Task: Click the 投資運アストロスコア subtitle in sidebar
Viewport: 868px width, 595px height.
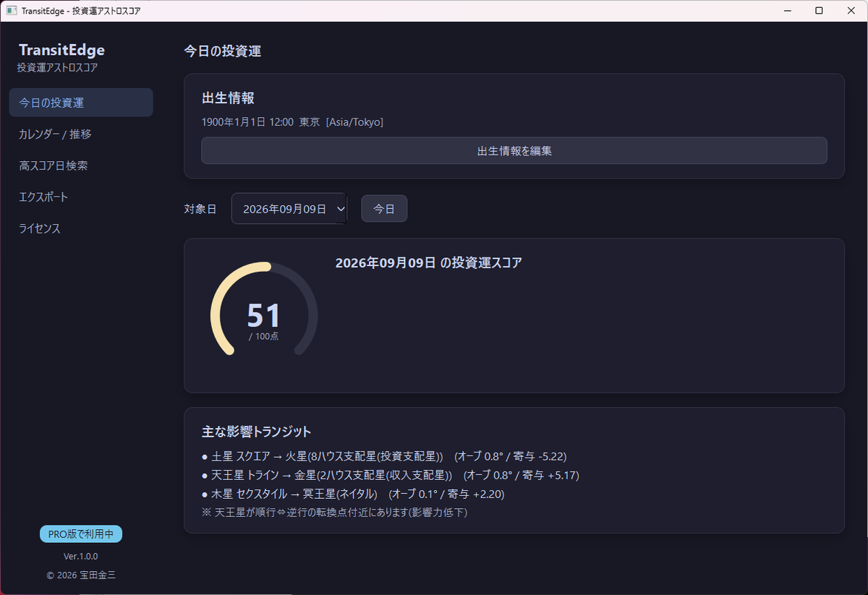Action: (x=58, y=68)
